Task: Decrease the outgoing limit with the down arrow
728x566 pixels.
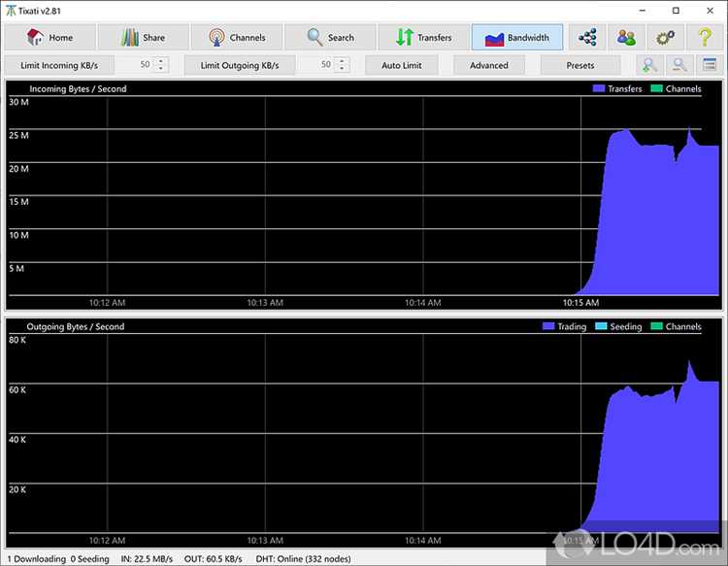Action: [x=343, y=69]
